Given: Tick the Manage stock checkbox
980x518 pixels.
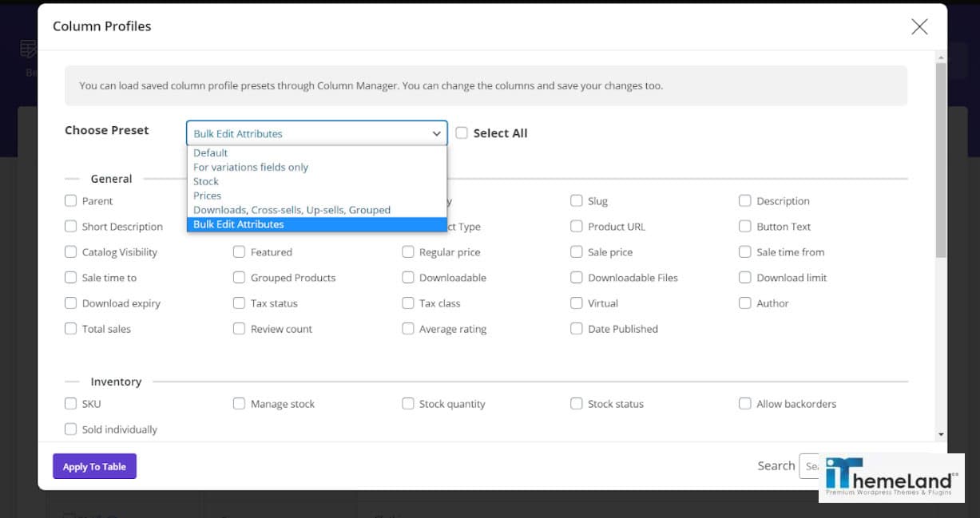Looking at the screenshot, I should tap(239, 404).
